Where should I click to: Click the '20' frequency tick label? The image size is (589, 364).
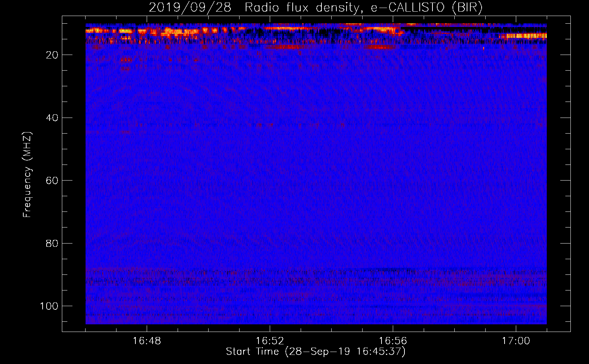pyautogui.click(x=52, y=55)
